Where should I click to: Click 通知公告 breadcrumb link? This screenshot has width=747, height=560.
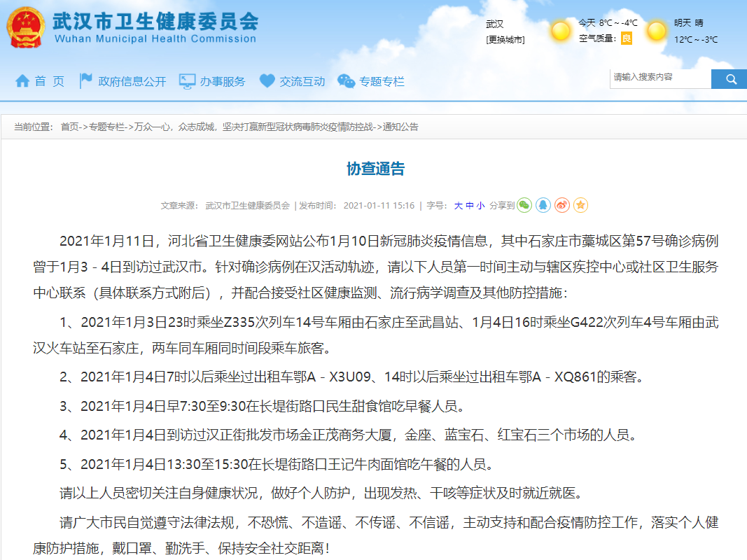pyautogui.click(x=400, y=127)
